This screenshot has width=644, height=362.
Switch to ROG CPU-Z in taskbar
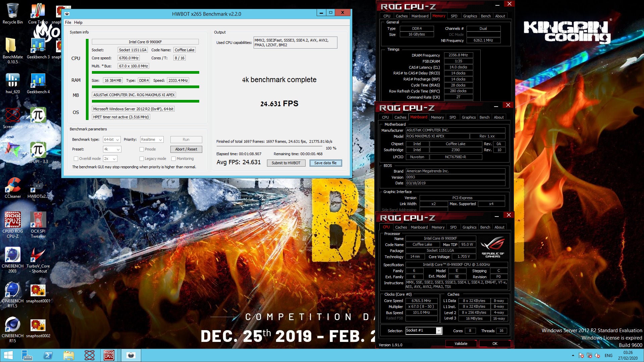pyautogui.click(x=109, y=355)
